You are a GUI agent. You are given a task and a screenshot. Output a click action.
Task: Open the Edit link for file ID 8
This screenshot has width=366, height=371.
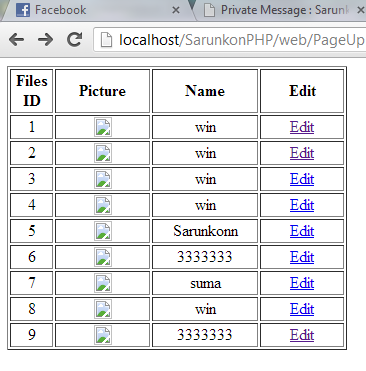click(302, 309)
